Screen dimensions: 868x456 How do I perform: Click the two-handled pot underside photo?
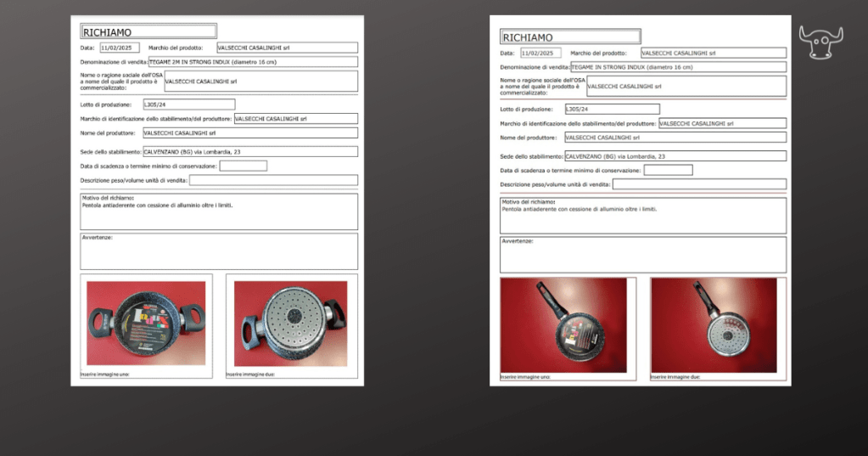click(x=291, y=324)
